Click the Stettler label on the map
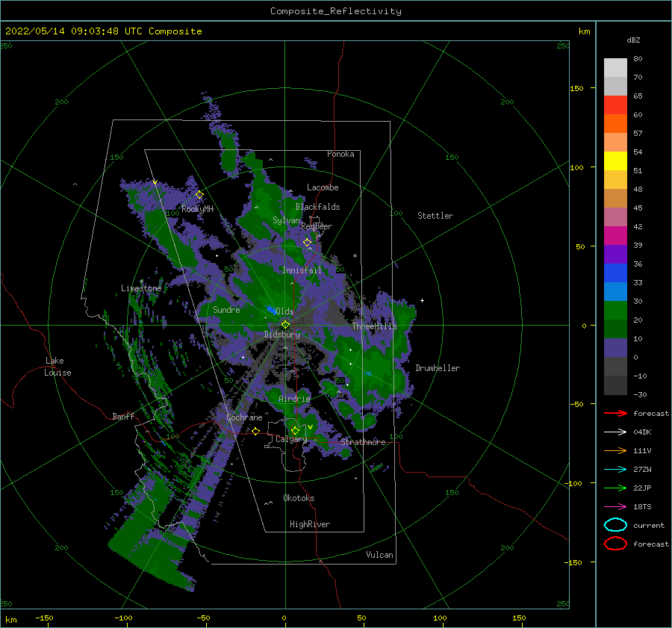Image resolution: width=672 pixels, height=628 pixels. 435,216
